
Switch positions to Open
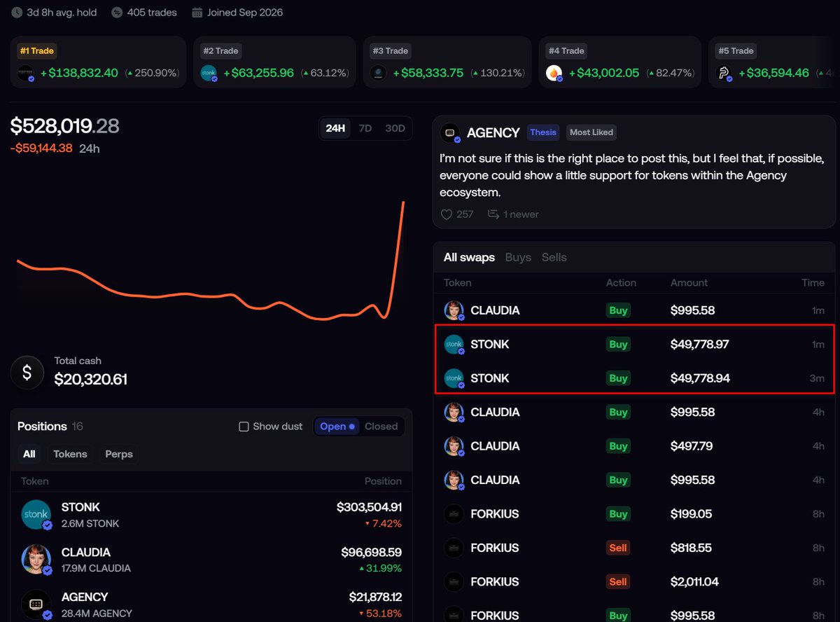(337, 427)
